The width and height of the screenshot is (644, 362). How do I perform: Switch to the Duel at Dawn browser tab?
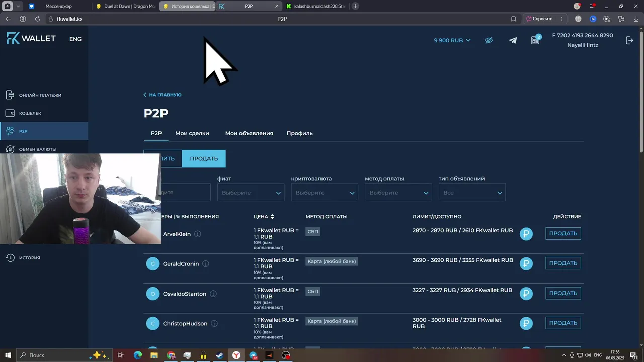tap(126, 6)
